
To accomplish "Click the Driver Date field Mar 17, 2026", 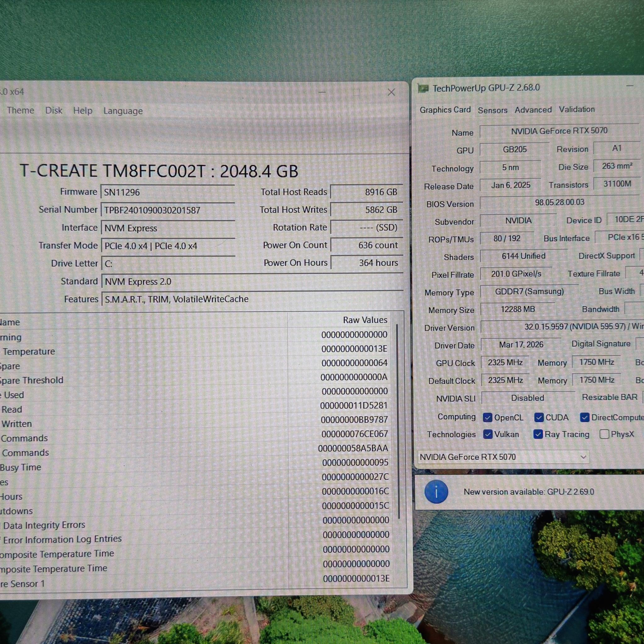I will (521, 345).
